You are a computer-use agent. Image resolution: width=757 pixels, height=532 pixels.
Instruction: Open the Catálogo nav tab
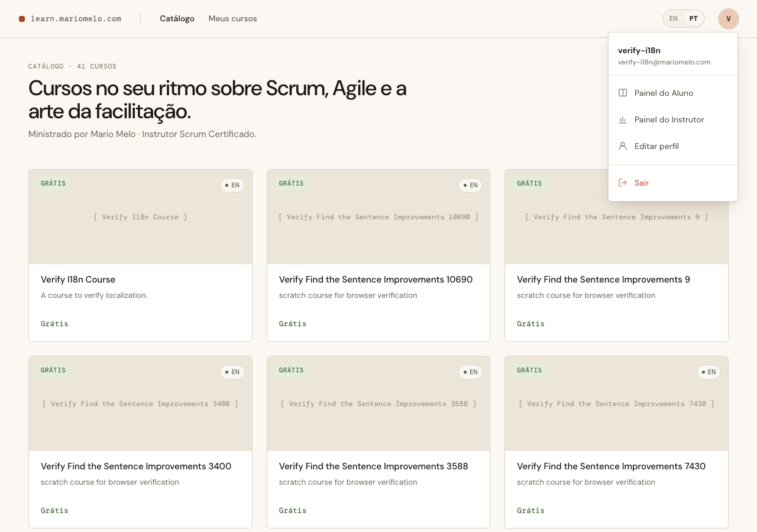[x=177, y=19]
